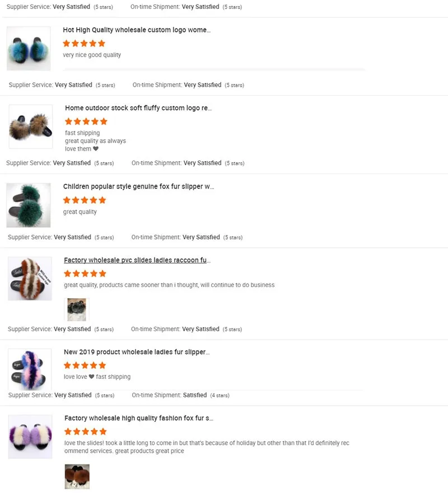Click the purple and cream slides thumbnail
448x493 pixels.
click(x=30, y=436)
